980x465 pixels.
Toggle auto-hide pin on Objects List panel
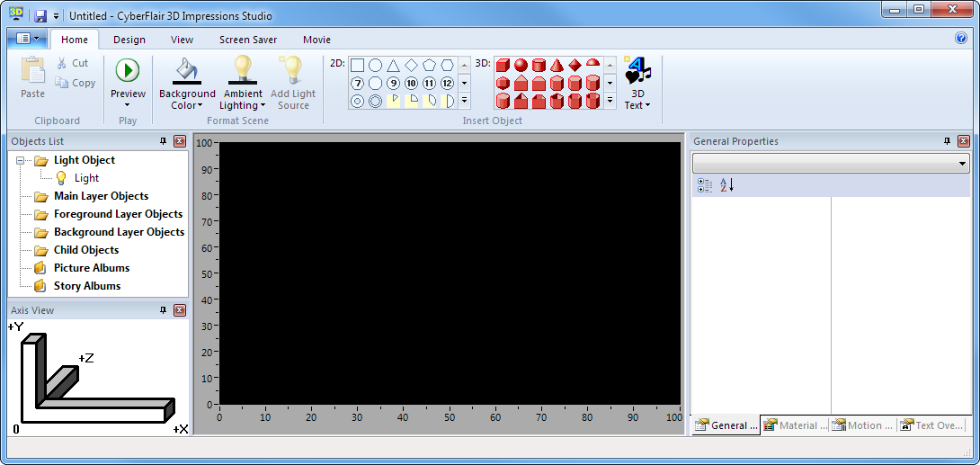click(163, 141)
